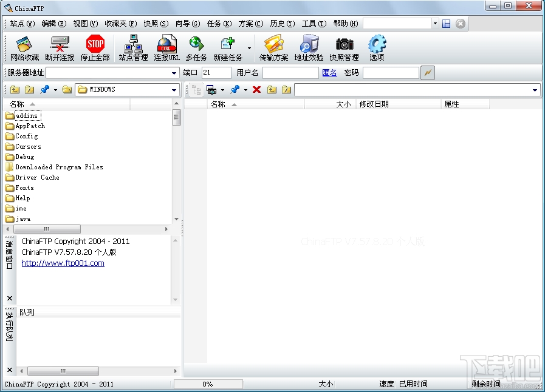The height and width of the screenshot is (392, 545).
Task: Click the 停止全部 STOP icon
Action: pos(95,49)
